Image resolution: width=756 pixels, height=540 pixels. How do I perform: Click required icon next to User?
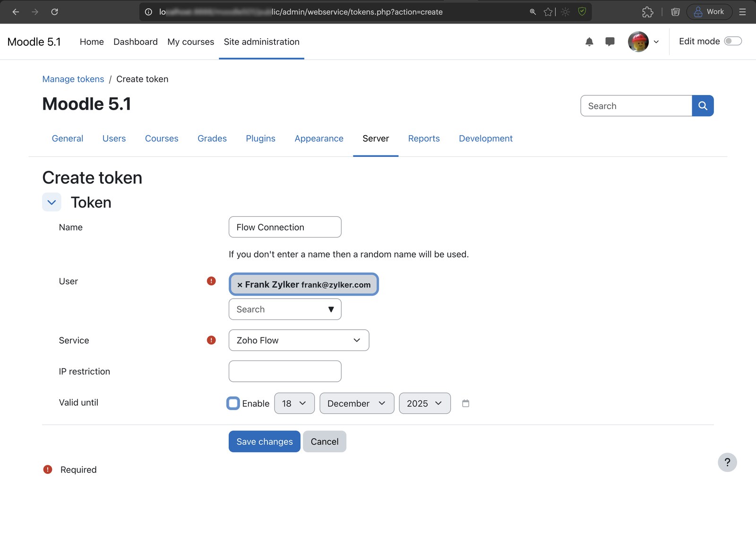(211, 281)
